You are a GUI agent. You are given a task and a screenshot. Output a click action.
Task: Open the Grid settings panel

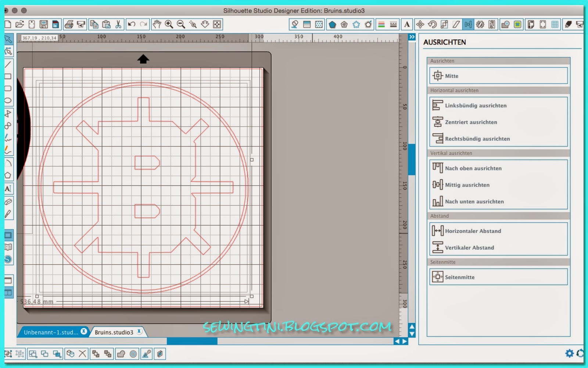[x=555, y=24]
